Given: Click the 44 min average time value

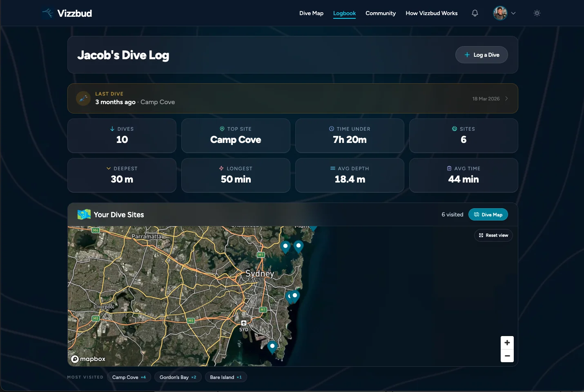Looking at the screenshot, I should (x=464, y=179).
